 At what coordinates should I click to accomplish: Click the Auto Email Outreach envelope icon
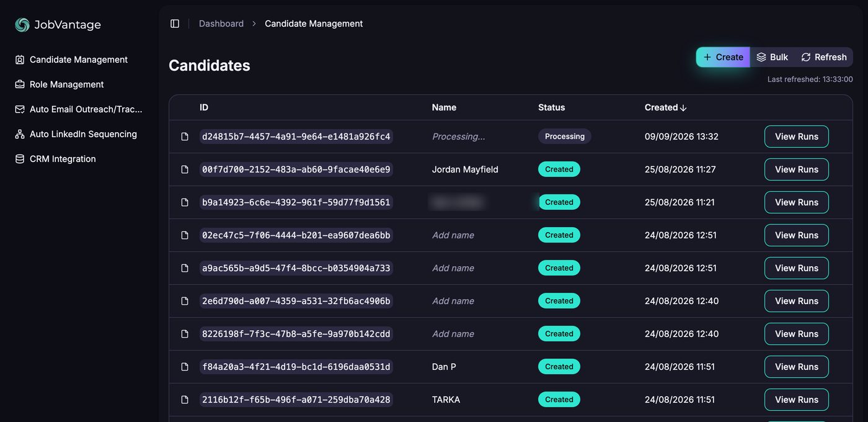20,109
